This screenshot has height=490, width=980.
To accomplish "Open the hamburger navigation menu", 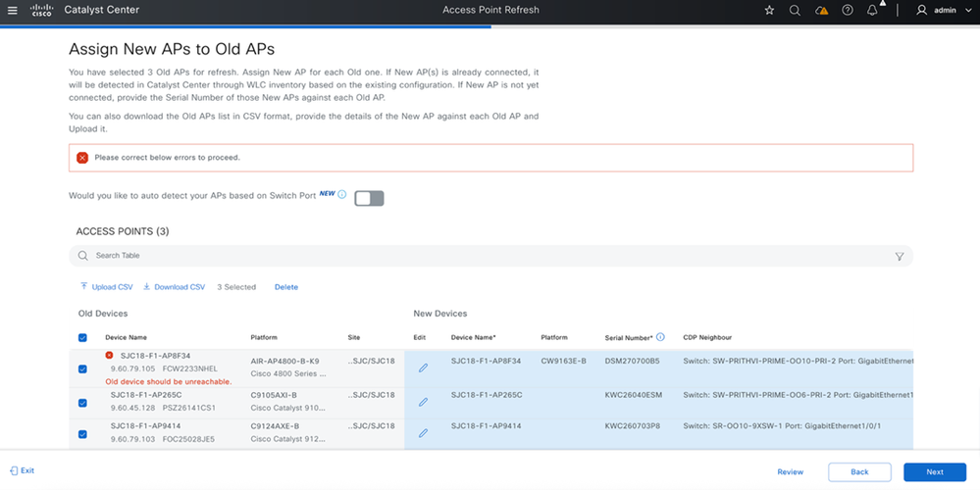I will point(13,10).
